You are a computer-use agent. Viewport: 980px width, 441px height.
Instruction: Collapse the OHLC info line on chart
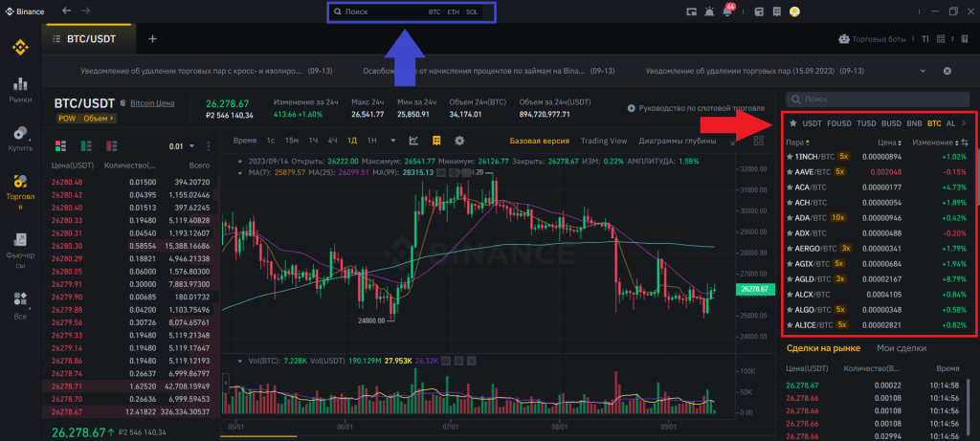pos(240,161)
